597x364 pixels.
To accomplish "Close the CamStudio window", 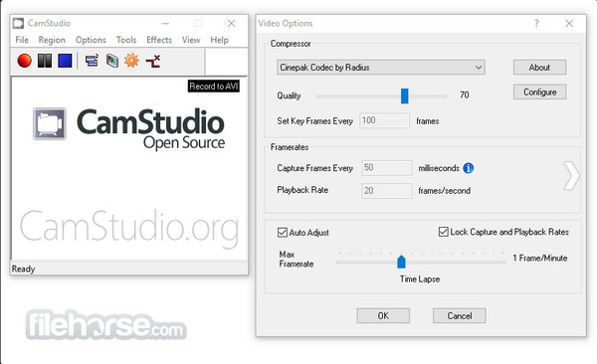I will pos(231,24).
